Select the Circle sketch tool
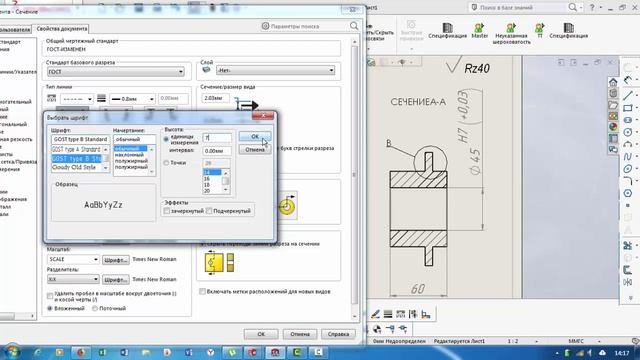The image size is (640, 360). [628, 132]
